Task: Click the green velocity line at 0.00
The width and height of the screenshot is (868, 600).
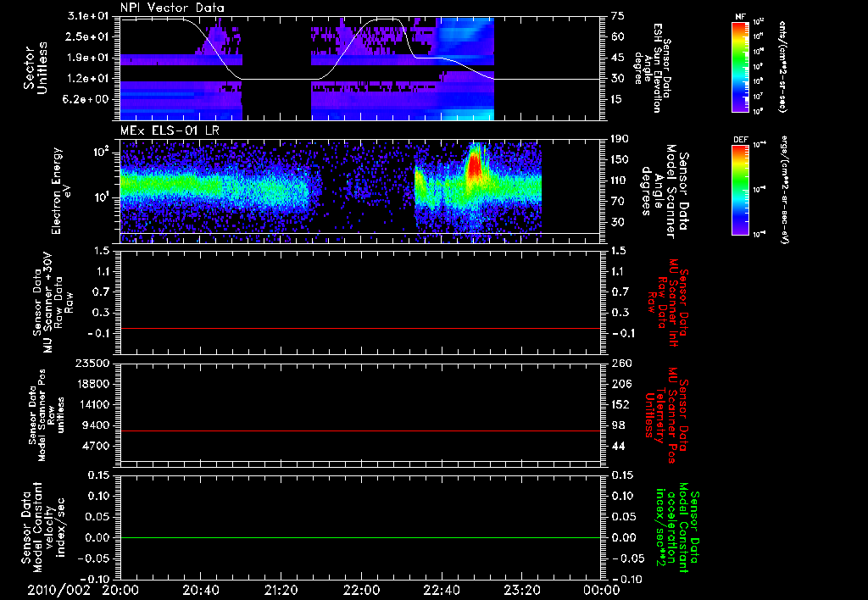Action: pos(359,537)
